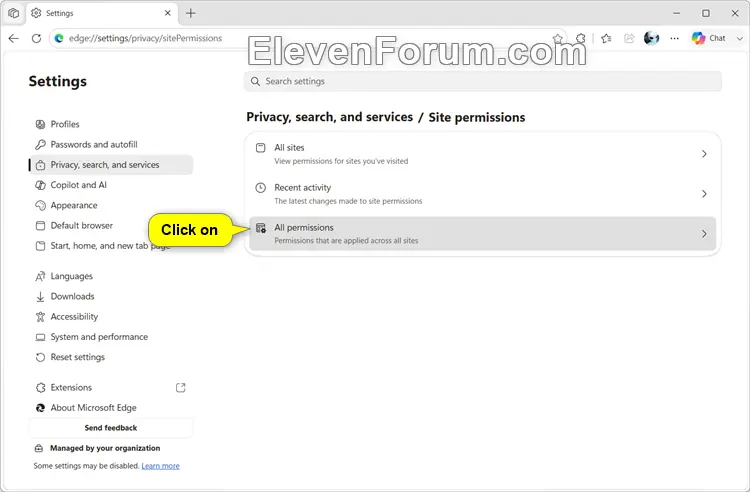Screen dimensions: 750x492
Task: Open Favorites star list icon
Action: point(607,38)
